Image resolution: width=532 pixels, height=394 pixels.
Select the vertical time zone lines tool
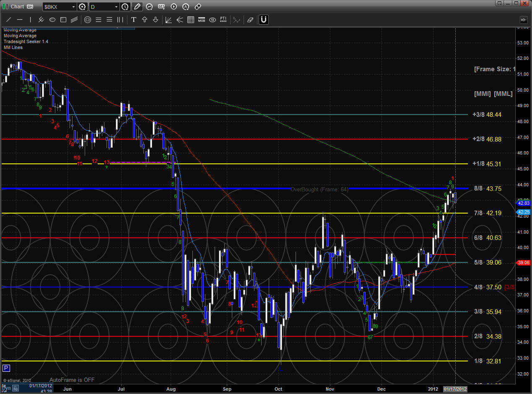(x=120, y=20)
